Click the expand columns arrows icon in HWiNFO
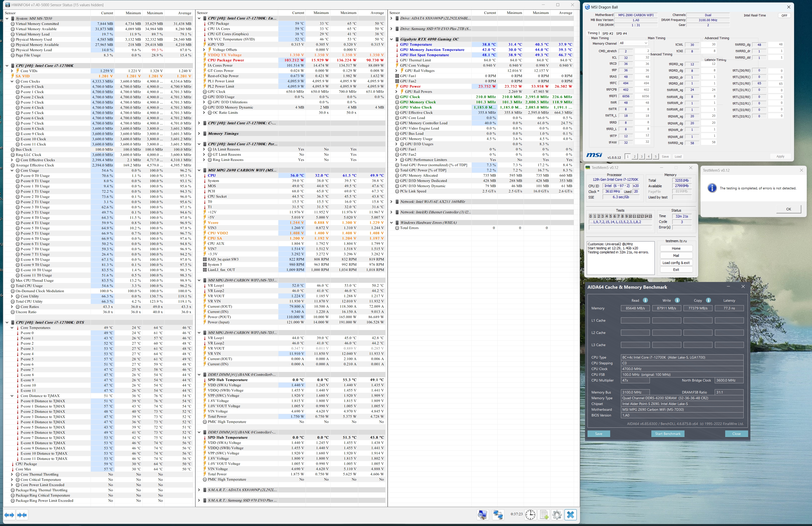 click(x=9, y=515)
